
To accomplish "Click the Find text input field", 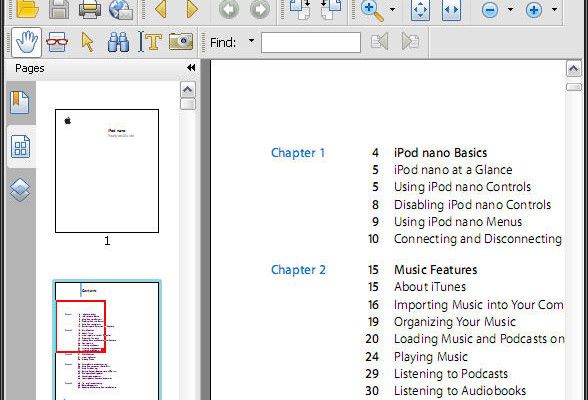I will (x=311, y=42).
